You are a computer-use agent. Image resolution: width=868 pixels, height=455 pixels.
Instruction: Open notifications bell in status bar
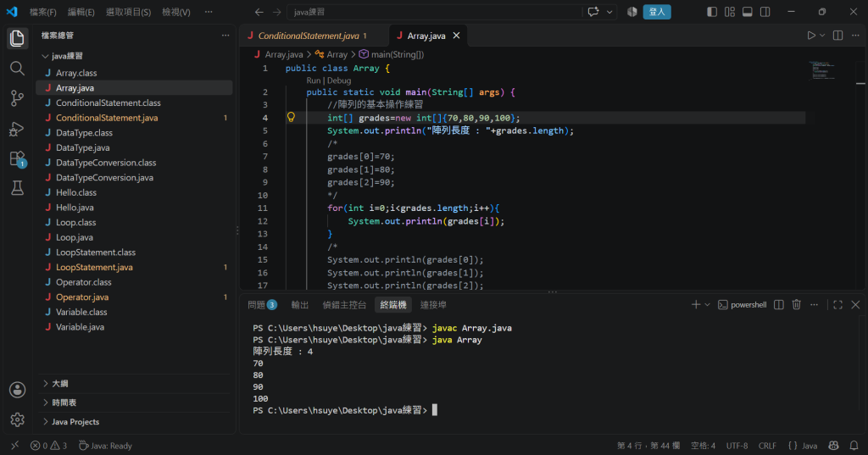tap(854, 446)
